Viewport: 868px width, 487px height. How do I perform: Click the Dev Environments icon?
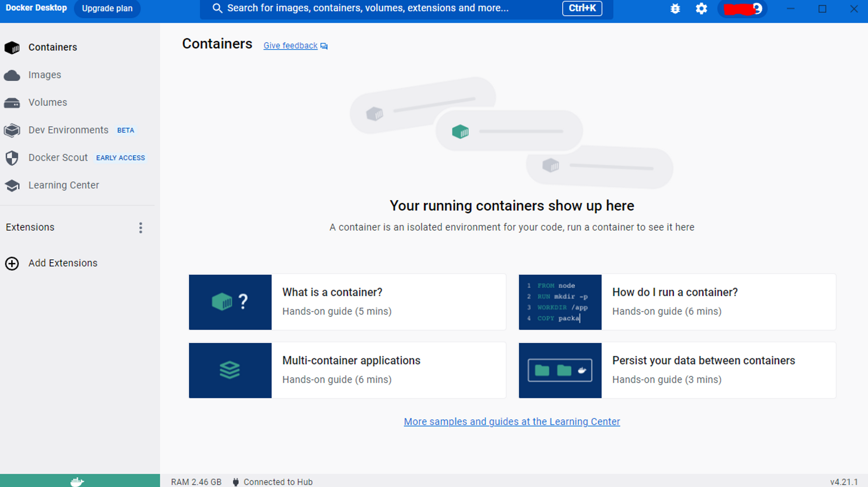(x=12, y=130)
